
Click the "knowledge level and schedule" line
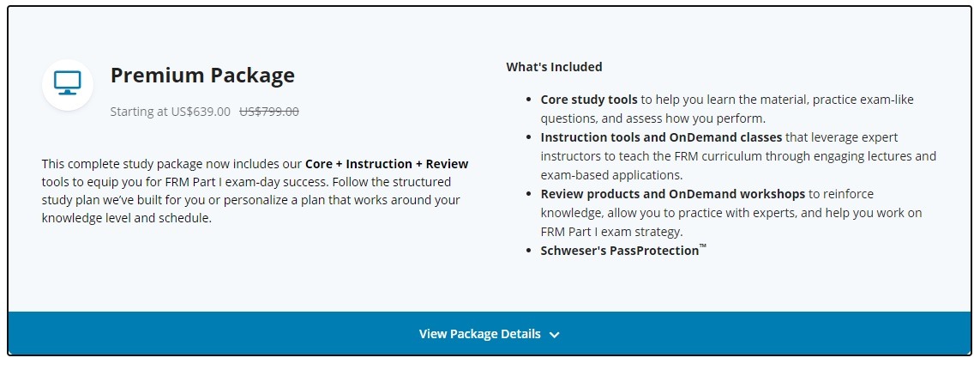(126, 218)
